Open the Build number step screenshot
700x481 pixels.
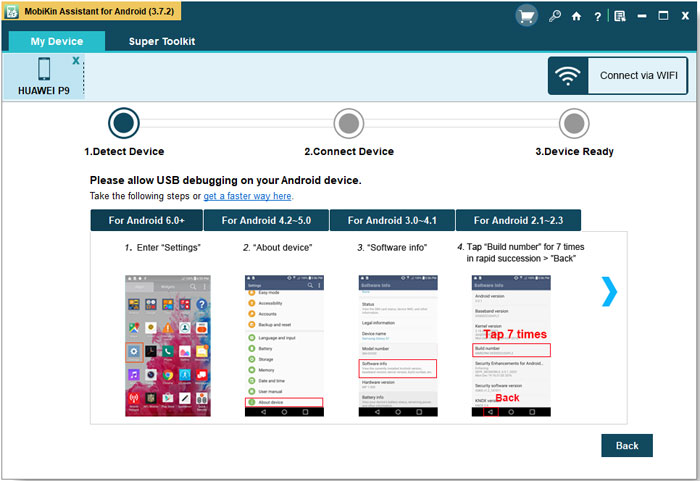point(511,346)
